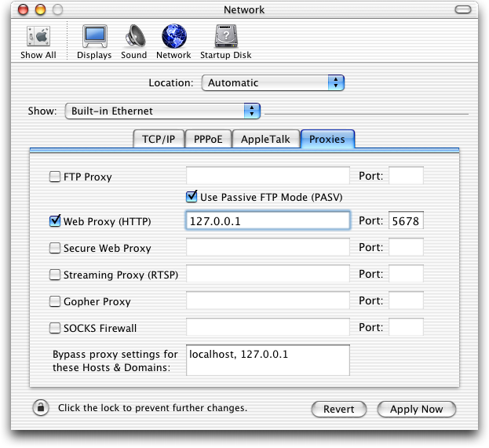Enable the Secure Web Proxy checkbox

tap(55, 248)
